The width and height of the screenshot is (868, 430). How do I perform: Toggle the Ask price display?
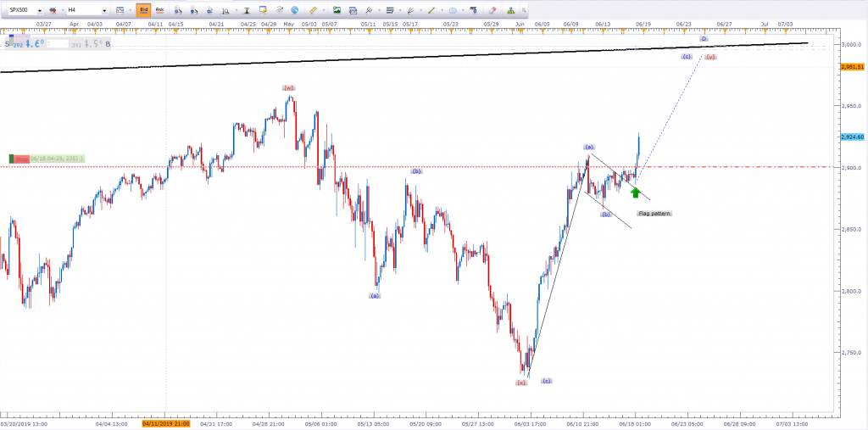click(159, 10)
